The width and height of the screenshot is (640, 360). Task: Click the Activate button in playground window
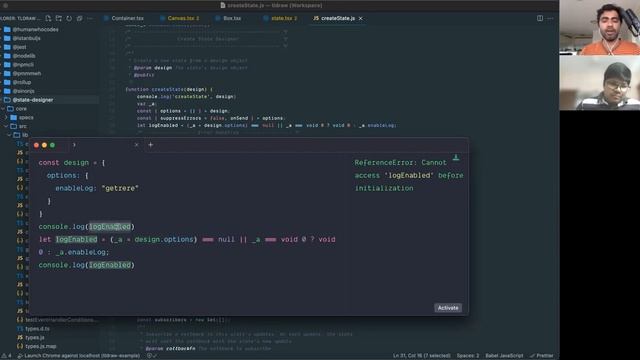(448, 308)
